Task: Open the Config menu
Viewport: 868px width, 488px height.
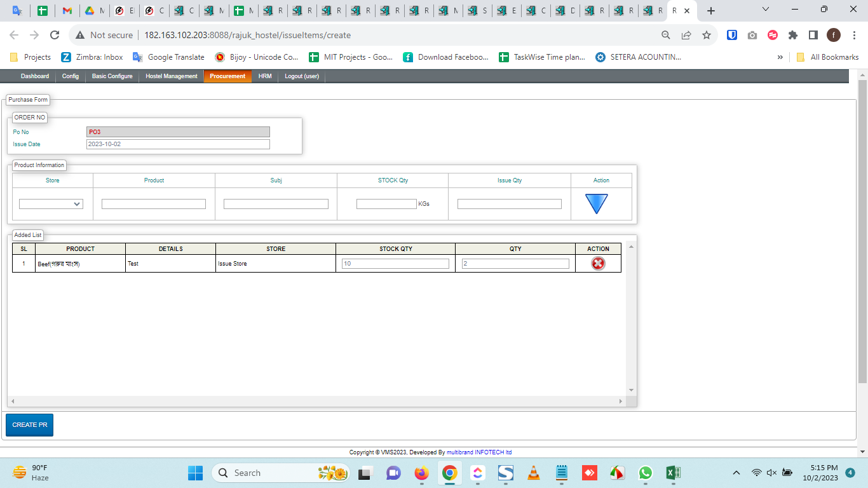Action: 71,76
